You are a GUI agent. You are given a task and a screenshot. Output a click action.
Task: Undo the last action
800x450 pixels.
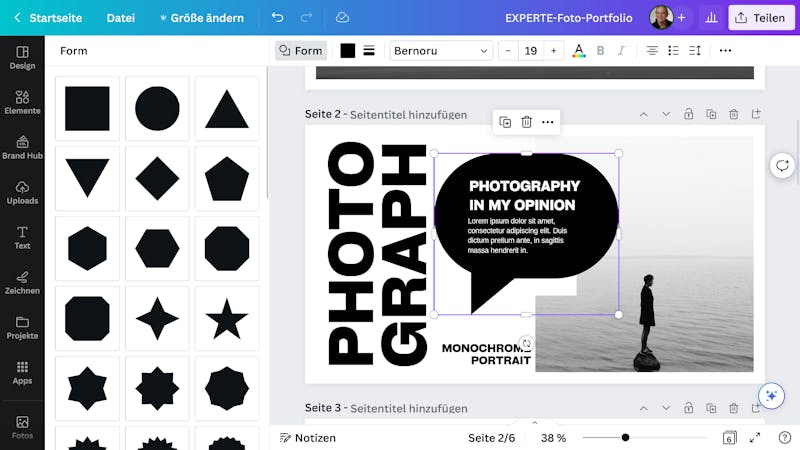(277, 18)
